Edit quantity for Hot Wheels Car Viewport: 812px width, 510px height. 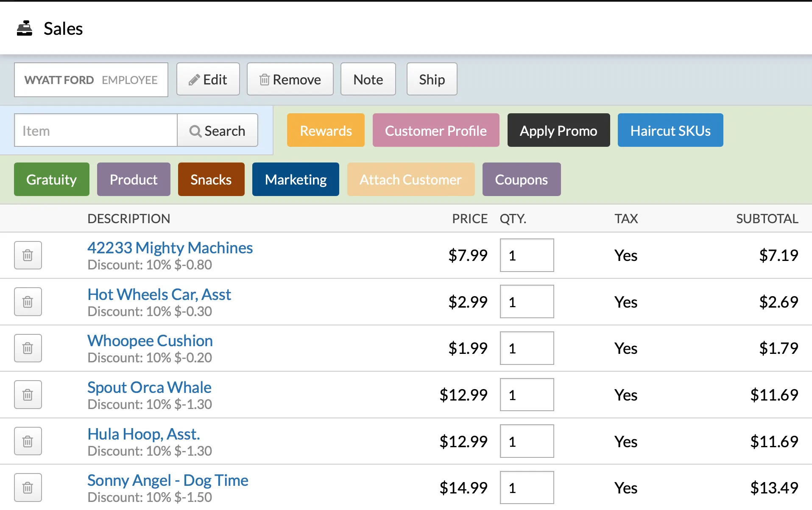coord(527,302)
